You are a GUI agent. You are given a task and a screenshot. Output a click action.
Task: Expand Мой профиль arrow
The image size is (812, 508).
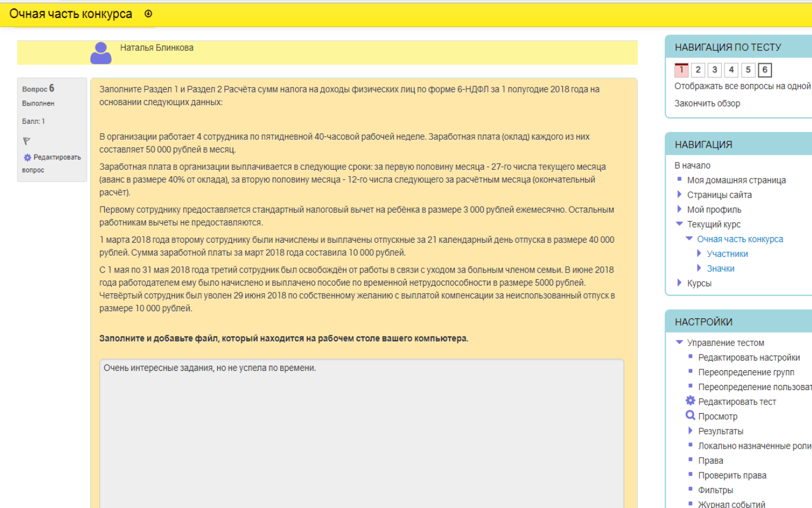click(x=679, y=209)
